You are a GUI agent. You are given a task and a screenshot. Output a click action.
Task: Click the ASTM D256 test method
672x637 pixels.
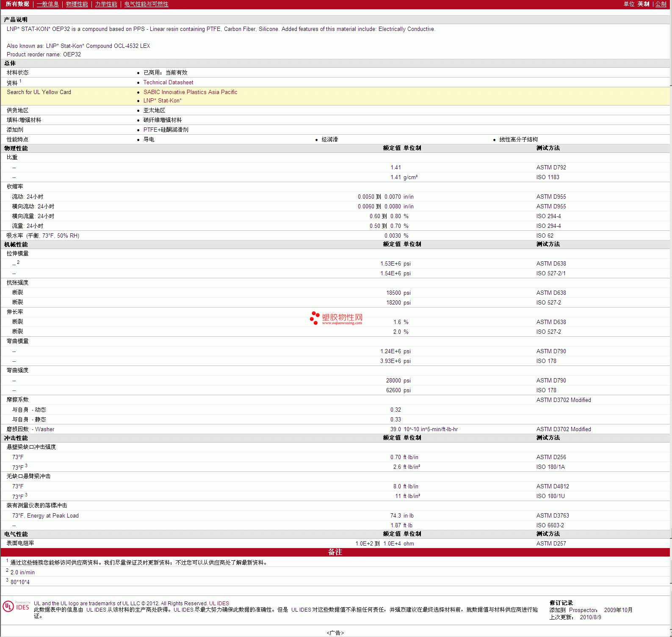point(551,457)
